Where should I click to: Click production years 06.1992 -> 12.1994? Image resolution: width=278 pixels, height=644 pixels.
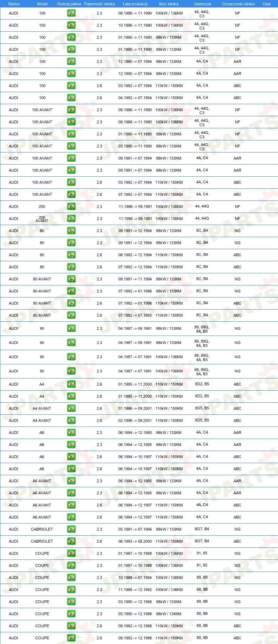click(135, 255)
